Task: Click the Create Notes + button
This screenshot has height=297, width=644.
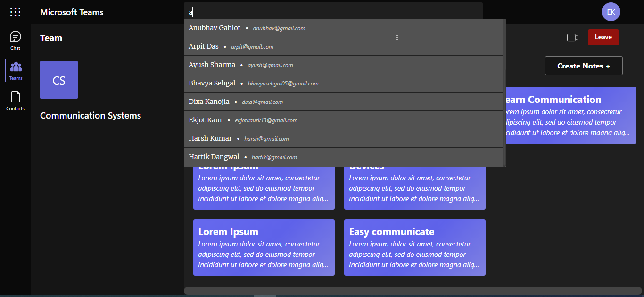Action: (x=584, y=66)
